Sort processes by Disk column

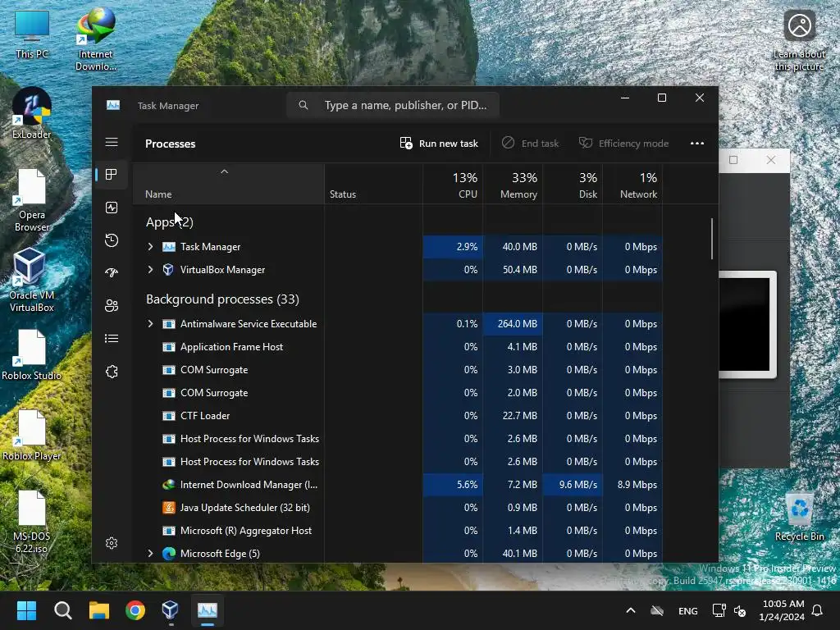[573, 185]
